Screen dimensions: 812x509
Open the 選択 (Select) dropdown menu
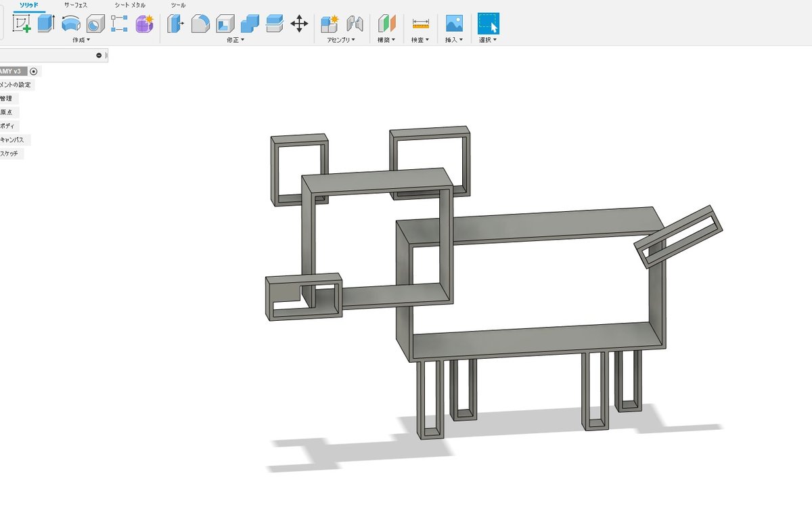488,40
